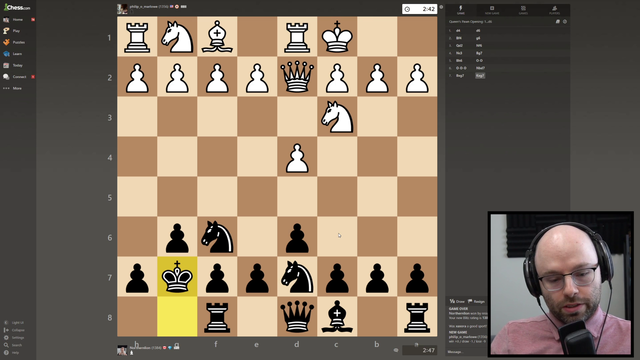Click the bottom player's username link
Screen dimensions: 640x360
pos(140,348)
